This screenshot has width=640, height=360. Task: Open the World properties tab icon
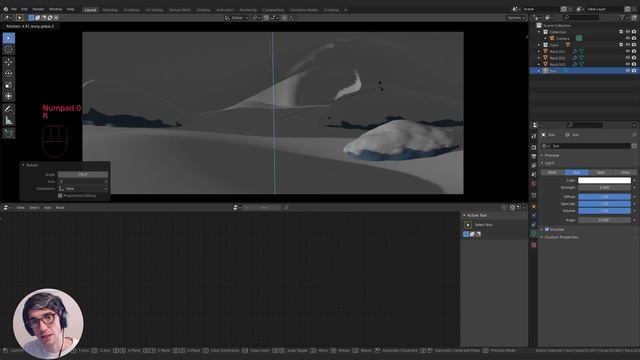pyautogui.click(x=533, y=184)
